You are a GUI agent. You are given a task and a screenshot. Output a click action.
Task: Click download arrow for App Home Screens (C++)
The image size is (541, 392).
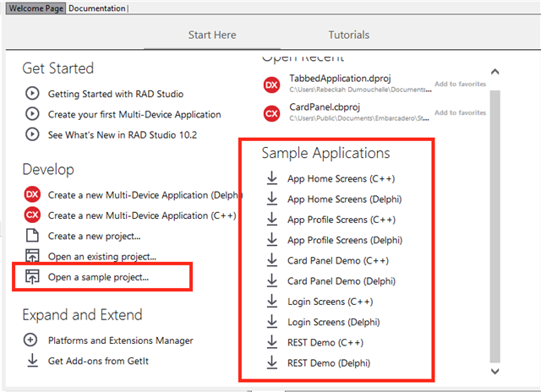tap(272, 178)
